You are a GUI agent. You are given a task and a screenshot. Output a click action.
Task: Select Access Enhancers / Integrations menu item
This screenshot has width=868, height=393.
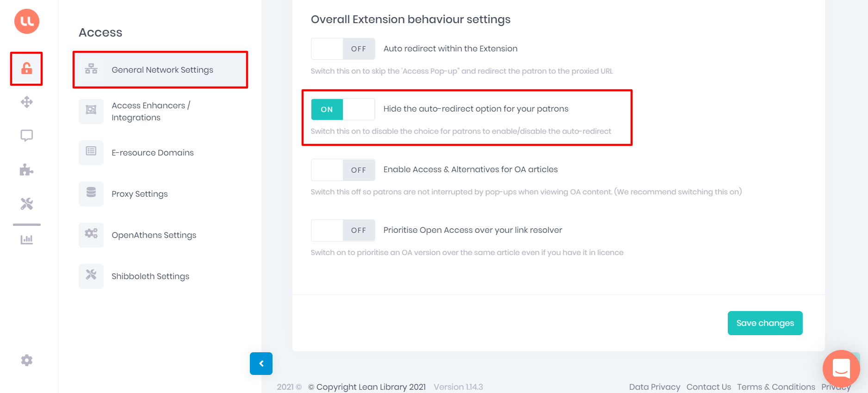click(161, 111)
